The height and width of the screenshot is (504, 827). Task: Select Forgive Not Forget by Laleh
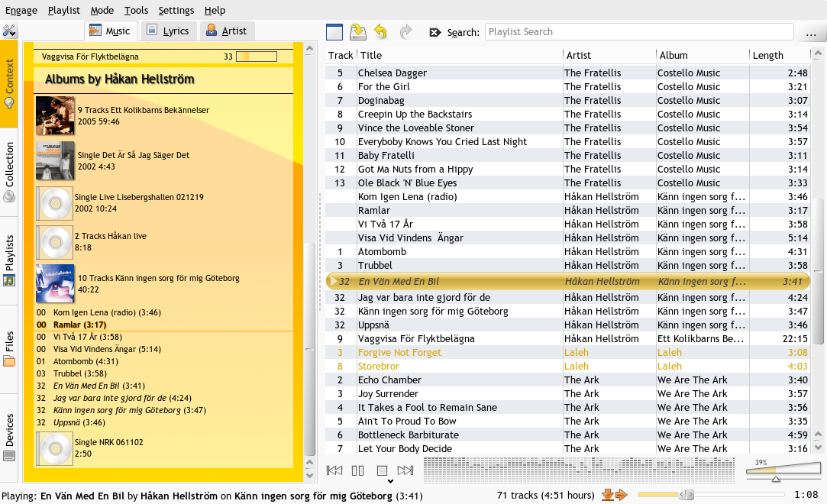(567, 353)
